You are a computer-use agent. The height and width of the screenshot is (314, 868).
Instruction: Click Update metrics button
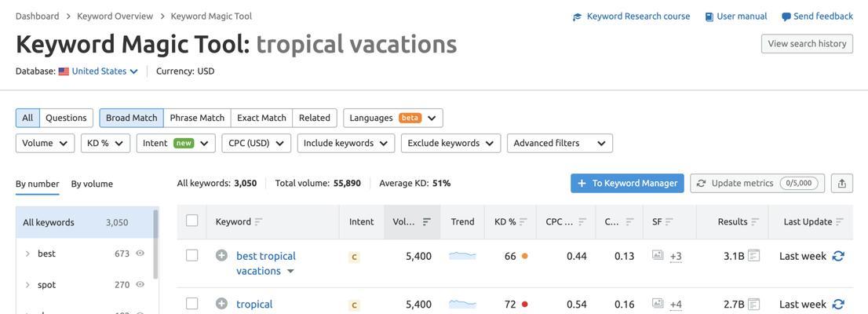[757, 184]
